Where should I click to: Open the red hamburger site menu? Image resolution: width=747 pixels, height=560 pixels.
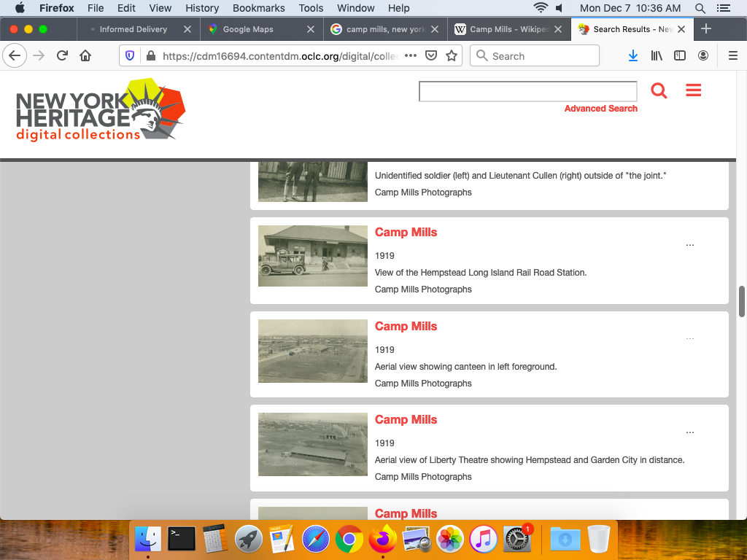pos(693,90)
